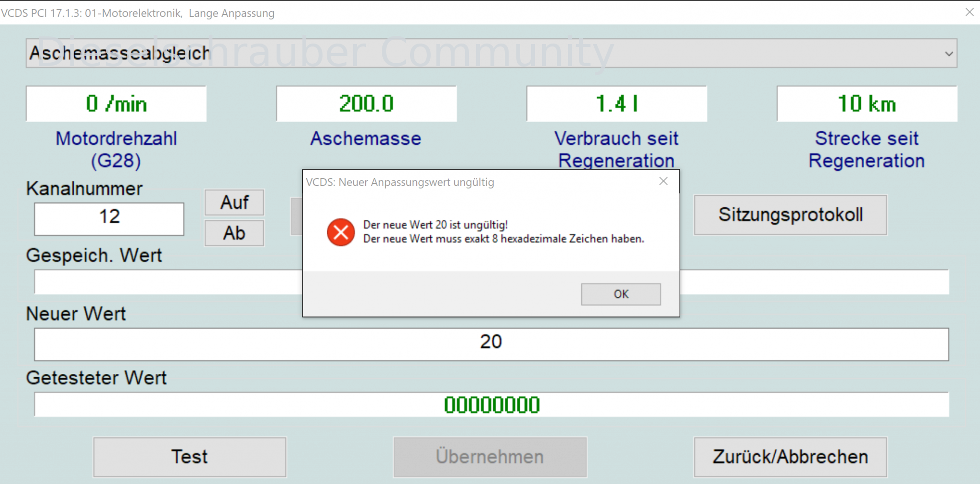Click the '8 hexadezimale Zeichen' message line
The width and height of the screenshot is (980, 484).
[503, 238]
